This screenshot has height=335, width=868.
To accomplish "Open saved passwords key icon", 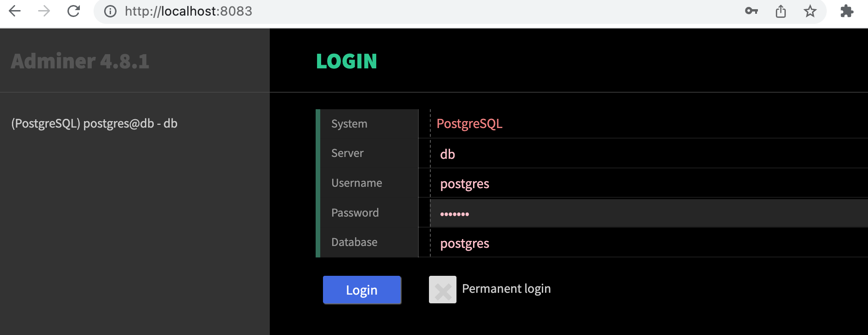I will (x=751, y=11).
